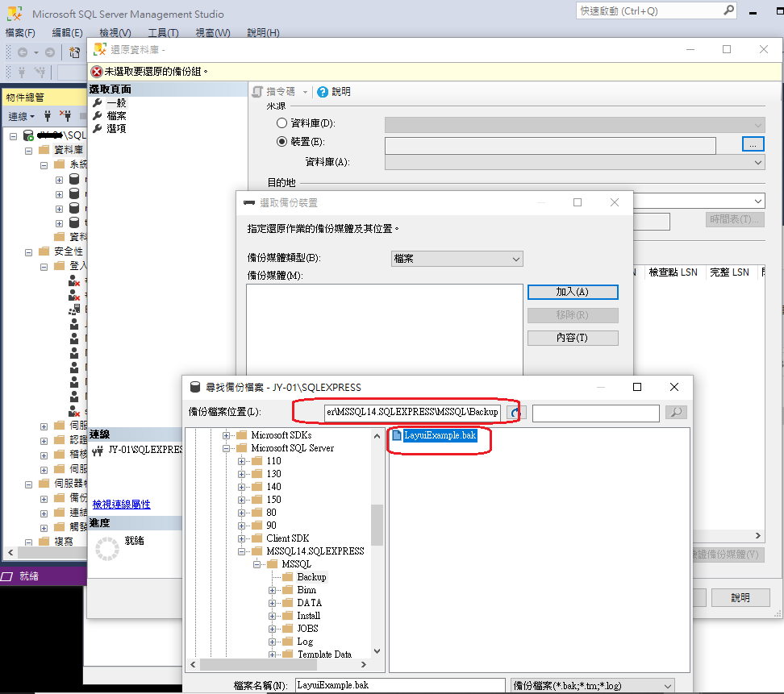Click the connection icon beside JY-01\SQLEXPRESS
784x694 pixels.
[98, 451]
